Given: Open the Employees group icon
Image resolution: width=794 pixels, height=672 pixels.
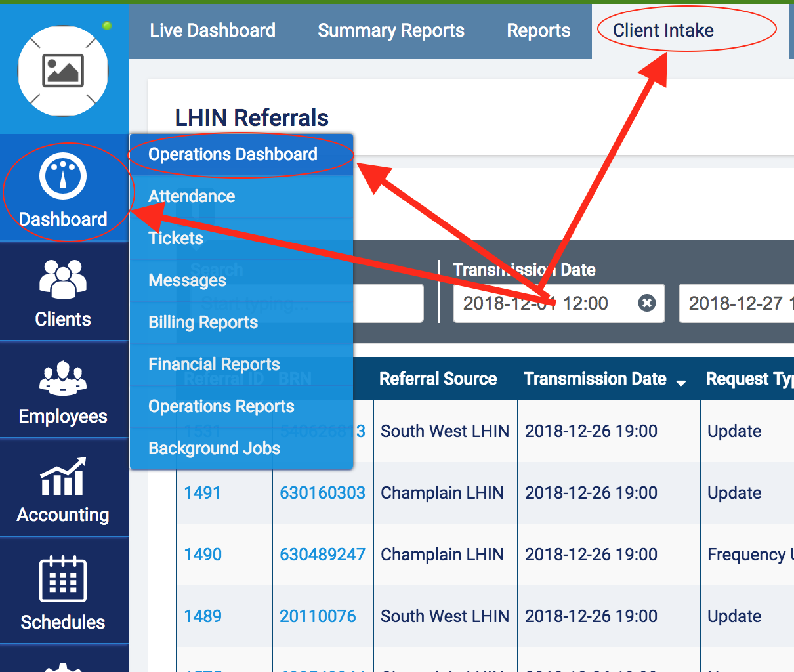Looking at the screenshot, I should 63,378.
